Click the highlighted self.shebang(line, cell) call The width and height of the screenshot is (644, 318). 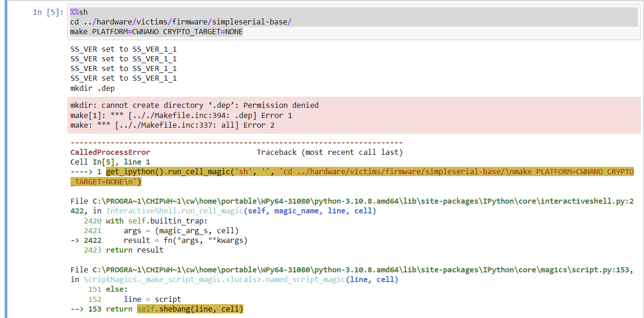(190, 309)
